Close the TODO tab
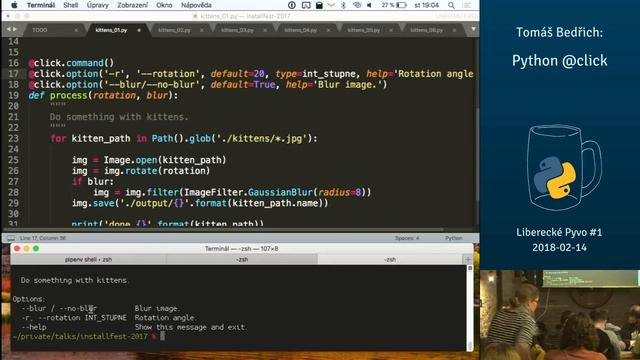The image size is (640, 360). click(76, 30)
